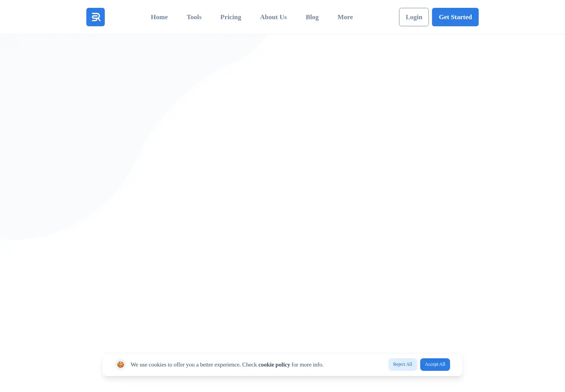Click the blue site logo icon

(x=95, y=17)
